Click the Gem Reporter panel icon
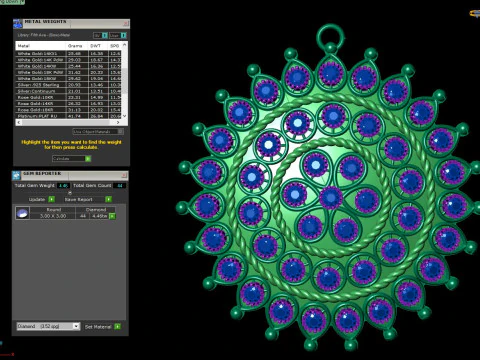The width and height of the screenshot is (480, 360). [17, 176]
